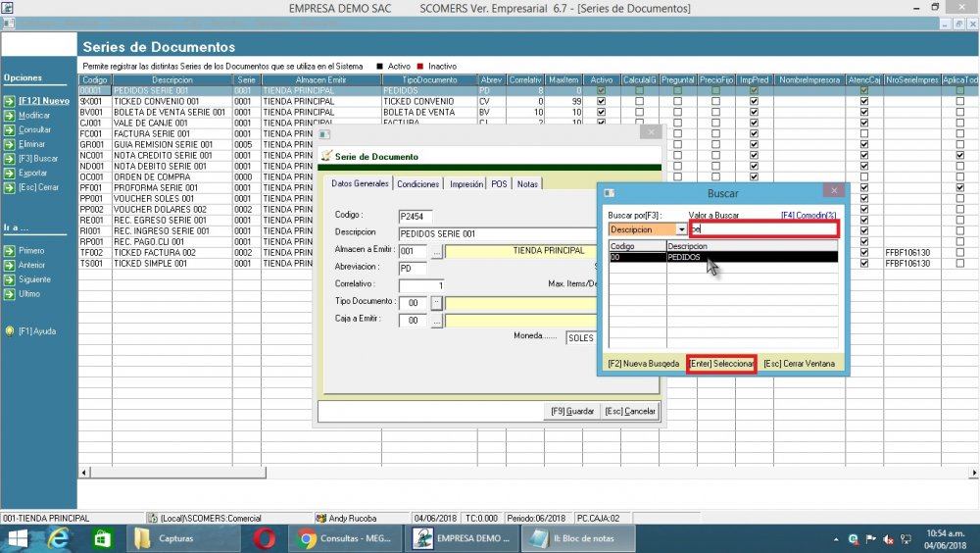Click the Codigo field containing P2454

416,217
